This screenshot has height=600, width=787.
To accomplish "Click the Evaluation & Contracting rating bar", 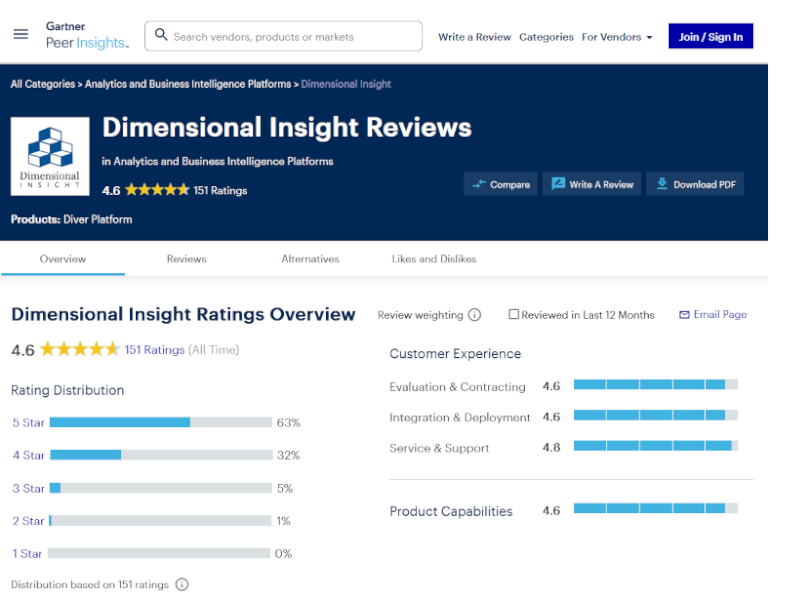I will [x=656, y=385].
